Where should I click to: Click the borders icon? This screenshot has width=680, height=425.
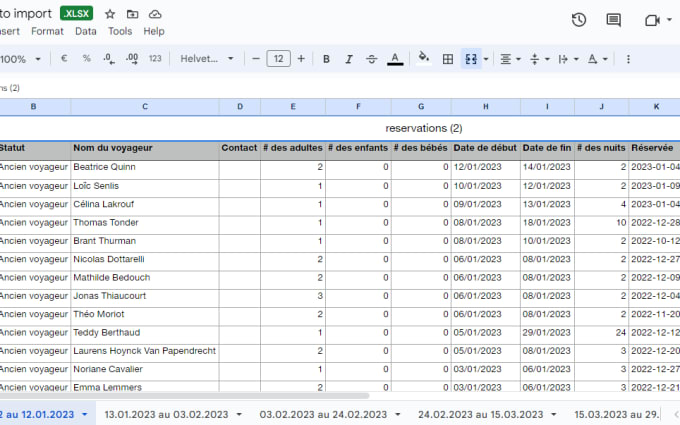[x=448, y=59]
